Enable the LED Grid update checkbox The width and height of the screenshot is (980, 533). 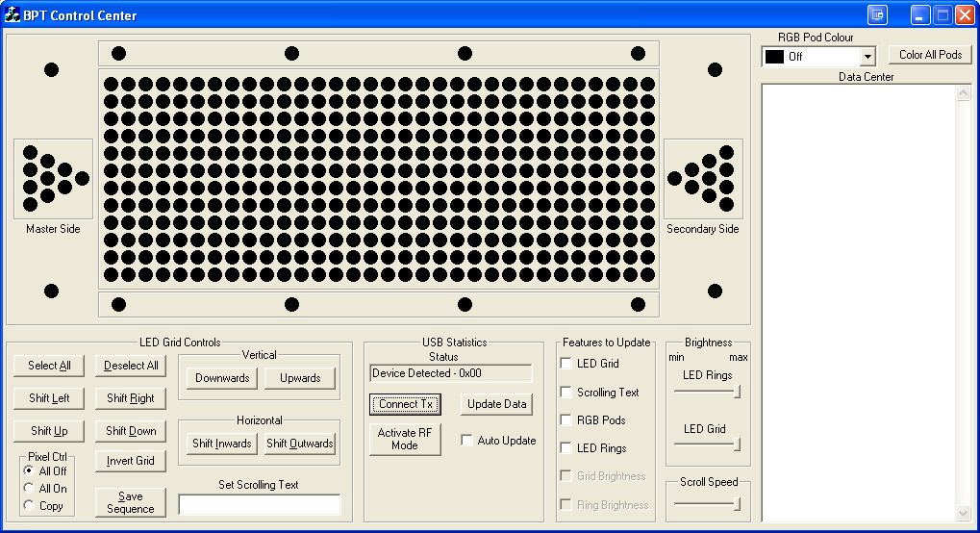pos(565,364)
